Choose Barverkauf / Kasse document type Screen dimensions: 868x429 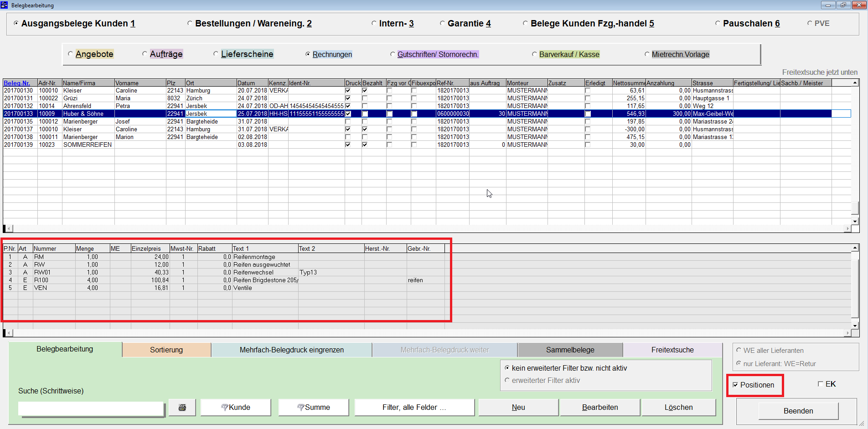click(x=566, y=54)
